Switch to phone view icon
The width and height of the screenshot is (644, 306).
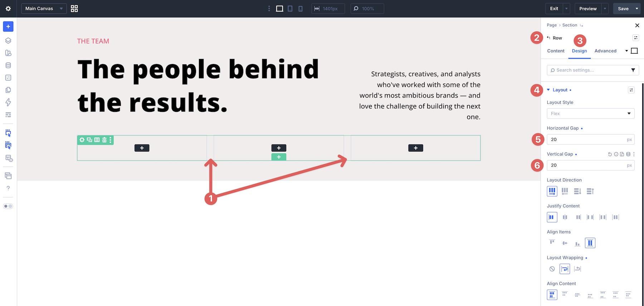tap(301, 9)
